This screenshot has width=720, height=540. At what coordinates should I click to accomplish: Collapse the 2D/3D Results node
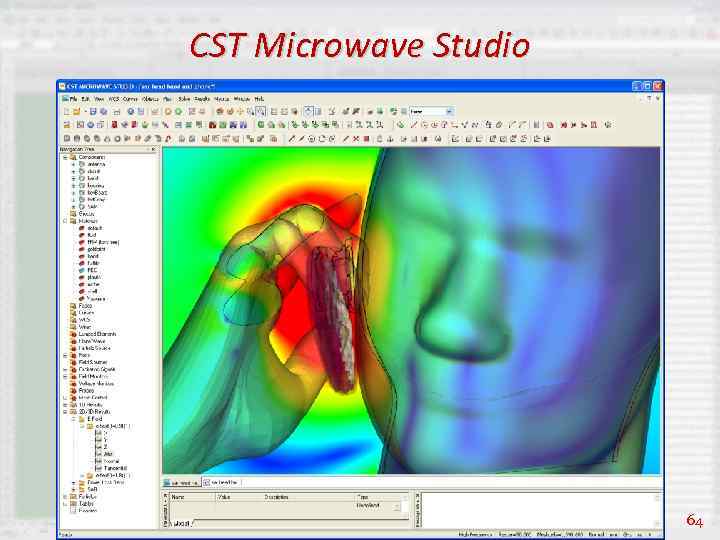point(65,411)
